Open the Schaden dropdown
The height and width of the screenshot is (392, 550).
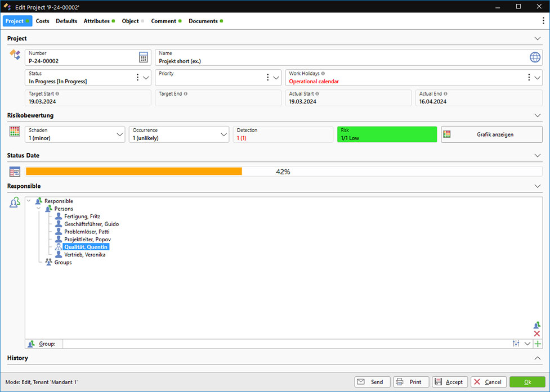click(119, 134)
